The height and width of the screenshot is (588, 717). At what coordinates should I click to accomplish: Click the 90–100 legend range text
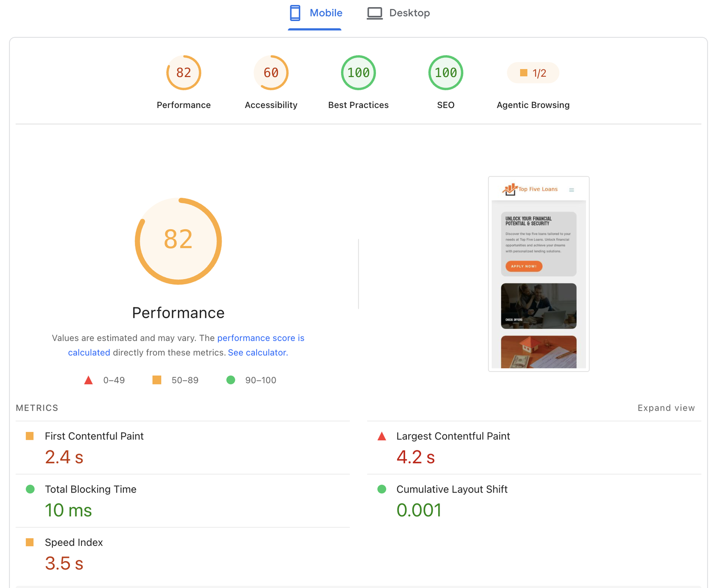coord(261,380)
